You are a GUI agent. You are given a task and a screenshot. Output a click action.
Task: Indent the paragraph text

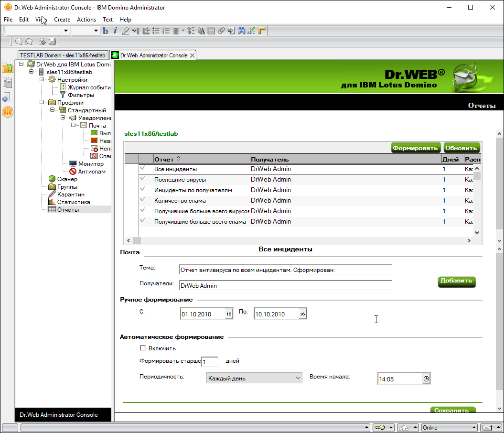point(135,31)
